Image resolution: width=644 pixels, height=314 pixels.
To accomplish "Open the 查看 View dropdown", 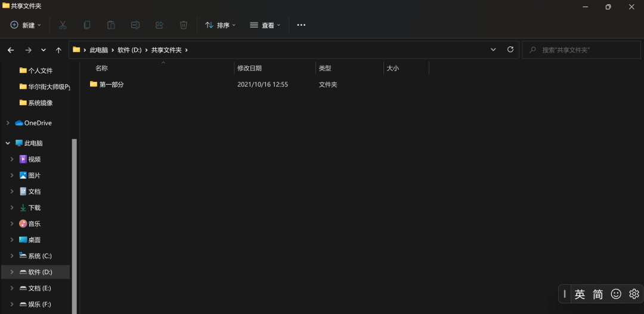I will pyautogui.click(x=265, y=25).
